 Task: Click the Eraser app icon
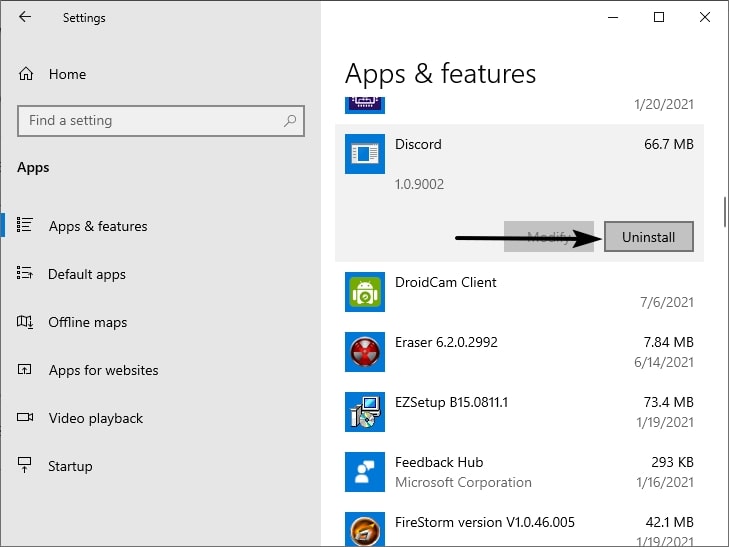364,352
